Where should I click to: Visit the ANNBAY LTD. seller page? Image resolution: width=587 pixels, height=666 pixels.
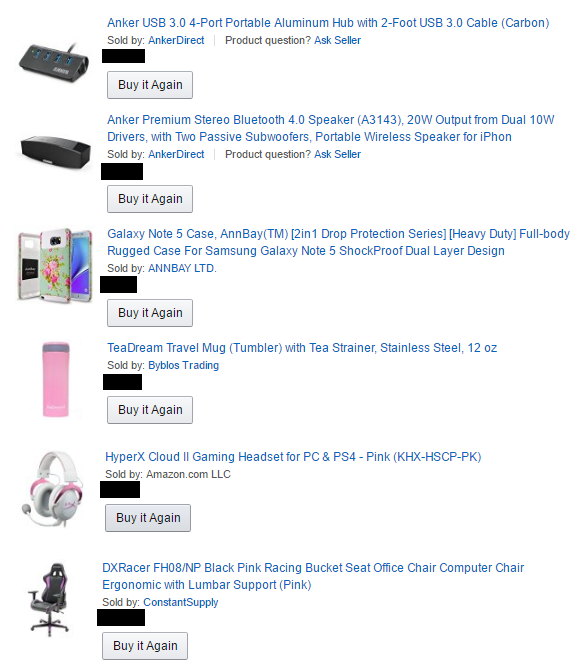click(x=182, y=268)
